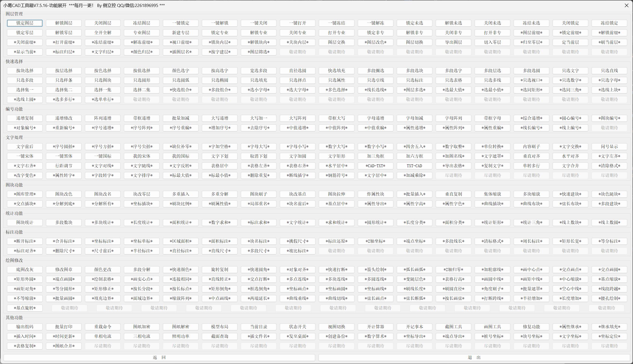Screen dimensions: 633x364
Task: Choose the 递增复制 numbering function
Action: coord(25,118)
